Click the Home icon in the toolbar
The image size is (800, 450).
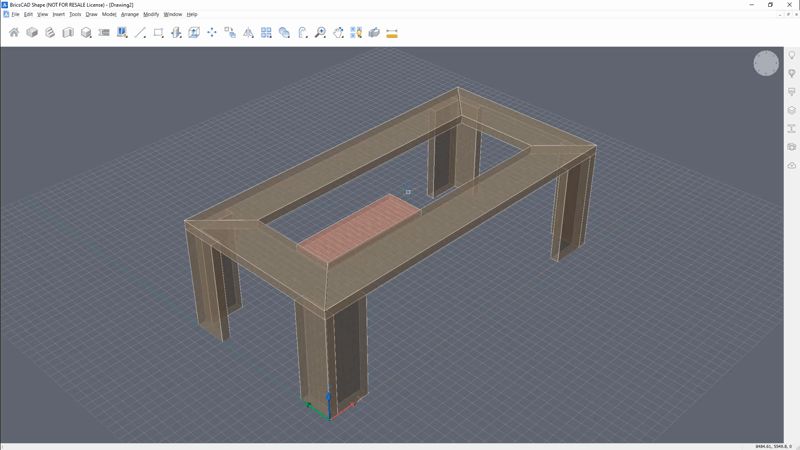click(14, 33)
